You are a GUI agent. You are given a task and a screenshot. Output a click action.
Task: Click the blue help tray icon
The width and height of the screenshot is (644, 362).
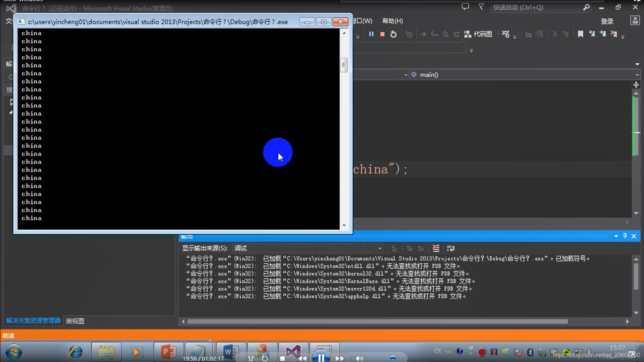point(460,351)
